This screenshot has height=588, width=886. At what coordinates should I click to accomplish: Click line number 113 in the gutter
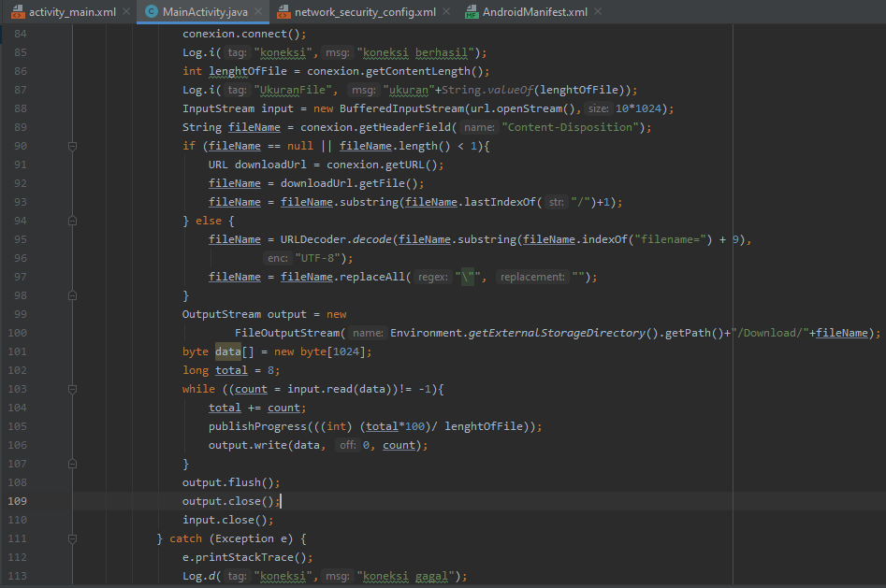(17, 576)
